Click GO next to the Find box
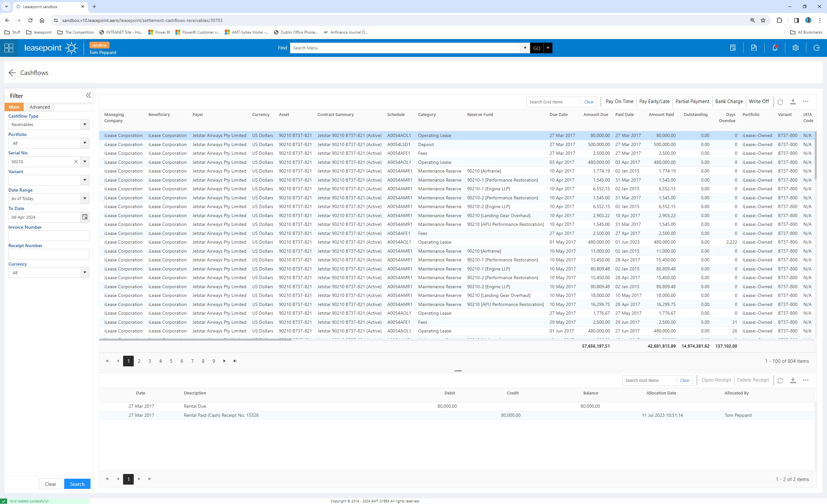 tap(537, 48)
